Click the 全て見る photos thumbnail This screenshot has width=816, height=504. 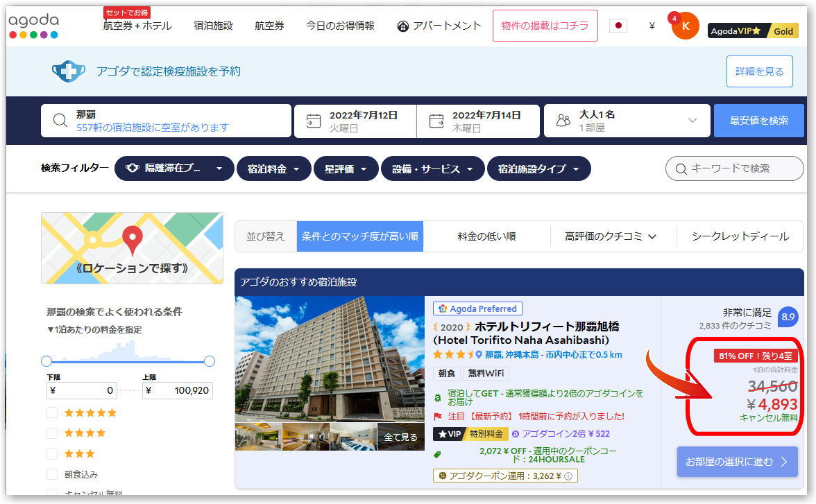pos(400,437)
